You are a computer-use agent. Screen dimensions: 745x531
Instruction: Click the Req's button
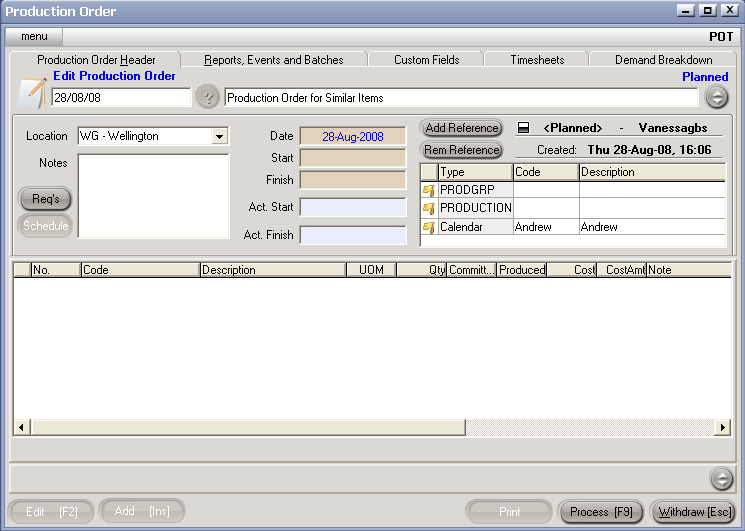click(x=46, y=199)
